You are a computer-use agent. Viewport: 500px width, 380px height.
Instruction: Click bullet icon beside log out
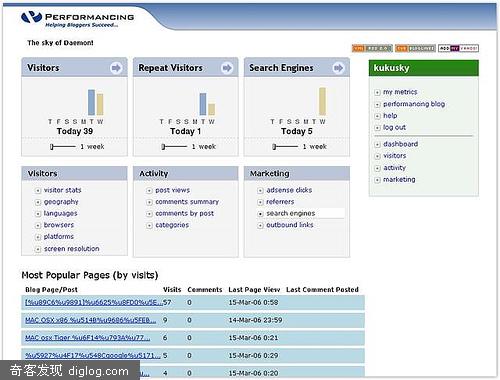coord(377,128)
